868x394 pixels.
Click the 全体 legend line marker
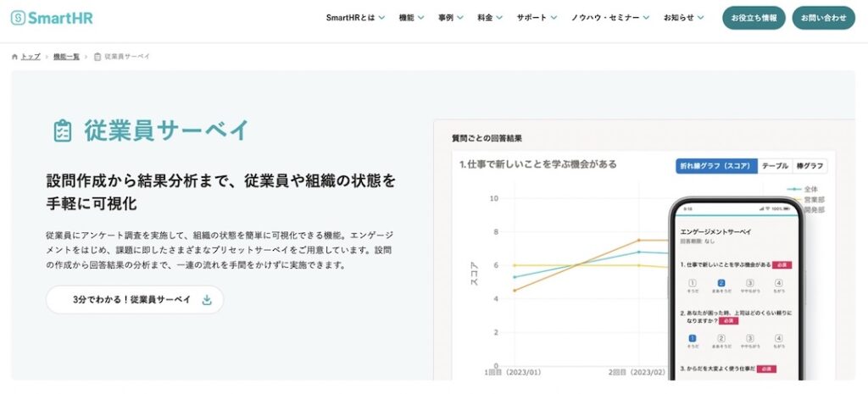pyautogui.click(x=793, y=189)
